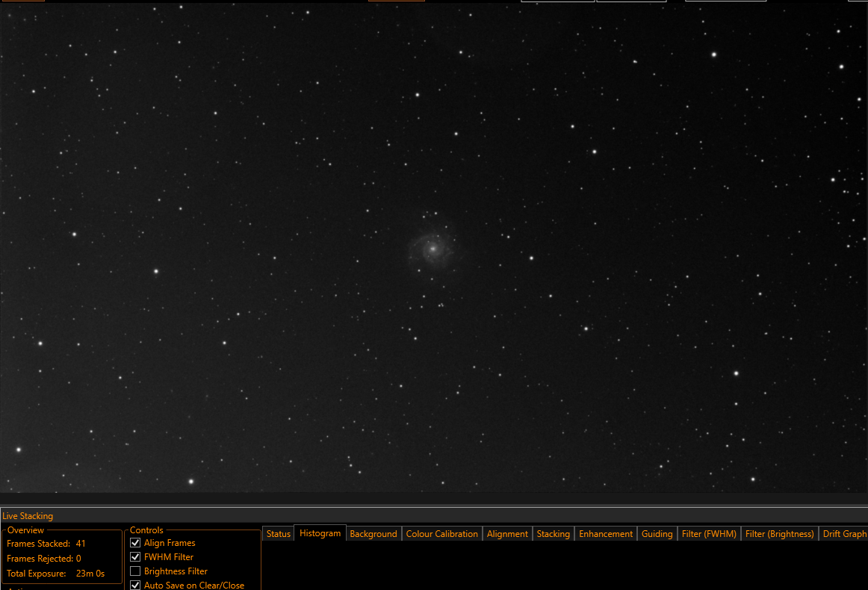Select the Histogram tab
This screenshot has width=868, height=590.
(x=320, y=533)
